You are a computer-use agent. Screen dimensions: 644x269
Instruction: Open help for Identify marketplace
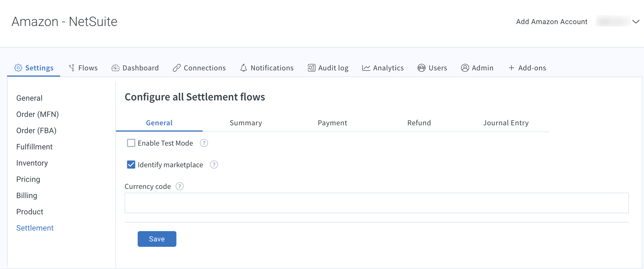[214, 165]
